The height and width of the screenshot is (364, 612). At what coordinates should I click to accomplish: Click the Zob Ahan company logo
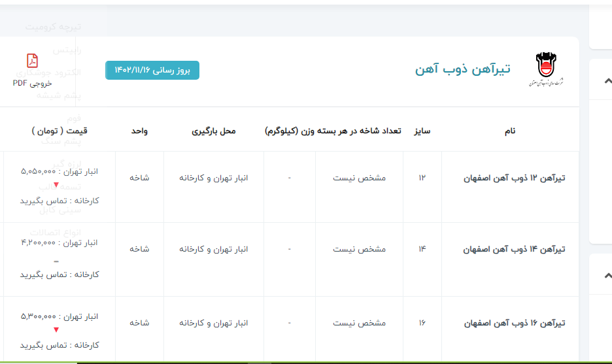pyautogui.click(x=547, y=70)
